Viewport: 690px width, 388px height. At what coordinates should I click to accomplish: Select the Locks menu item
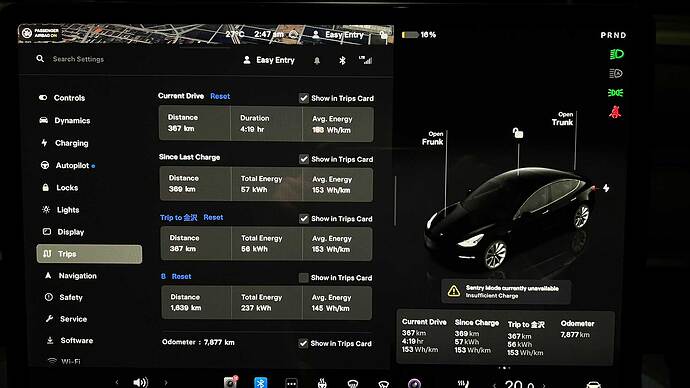60,187
